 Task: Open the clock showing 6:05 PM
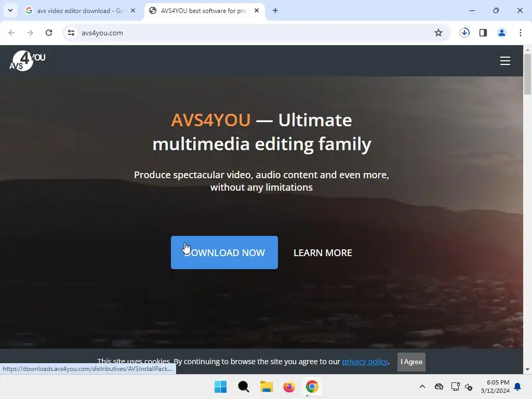[495, 387]
